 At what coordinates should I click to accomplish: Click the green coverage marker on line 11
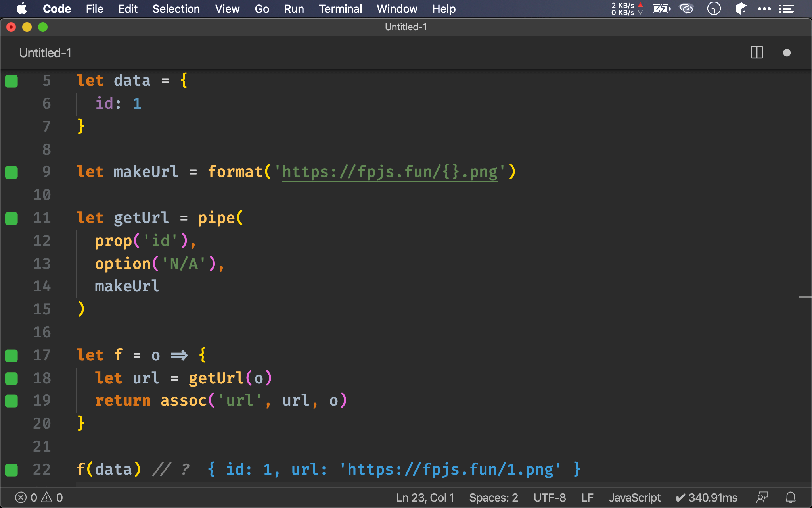pyautogui.click(x=11, y=218)
